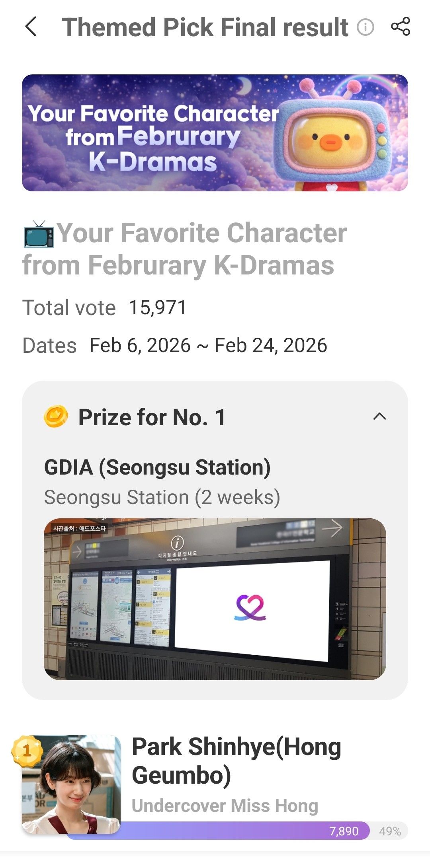Open Park Shinhye's profile photo

(x=72, y=785)
